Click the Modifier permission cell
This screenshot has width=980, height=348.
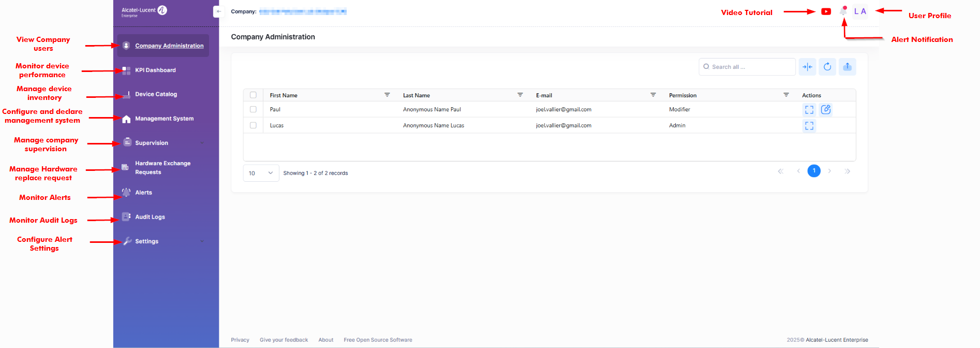coord(679,109)
